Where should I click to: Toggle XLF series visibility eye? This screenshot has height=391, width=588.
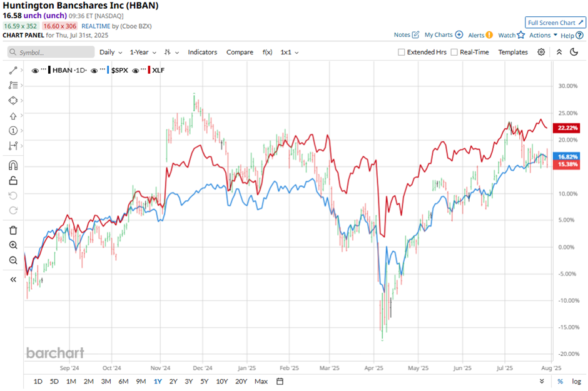coord(135,71)
